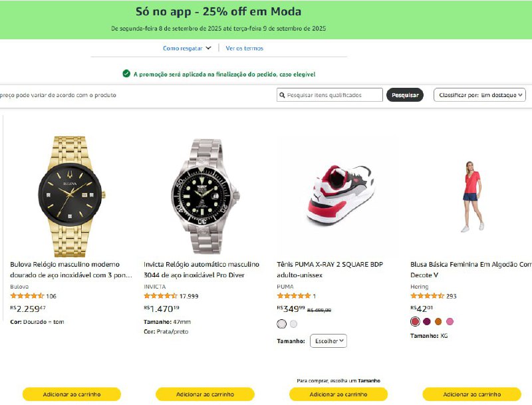Open the Tamanho 'Escolher' size dropdown

(329, 340)
